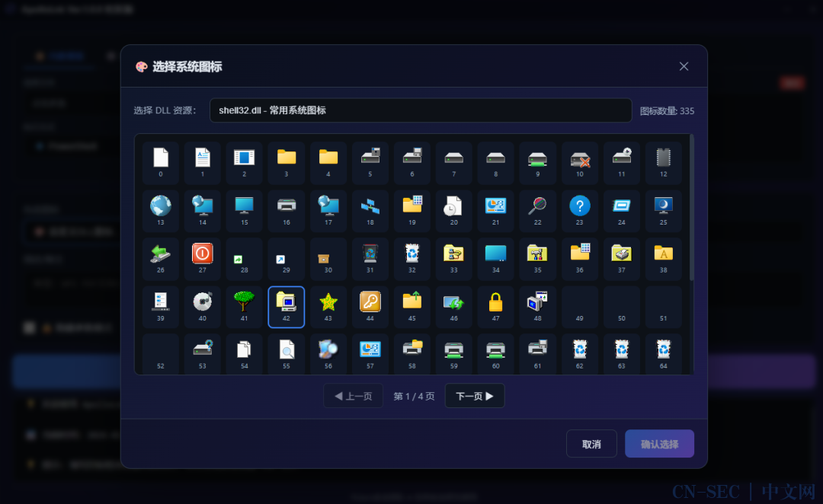Pick the memory chip icon 12
This screenshot has height=504, width=823.
click(664, 163)
